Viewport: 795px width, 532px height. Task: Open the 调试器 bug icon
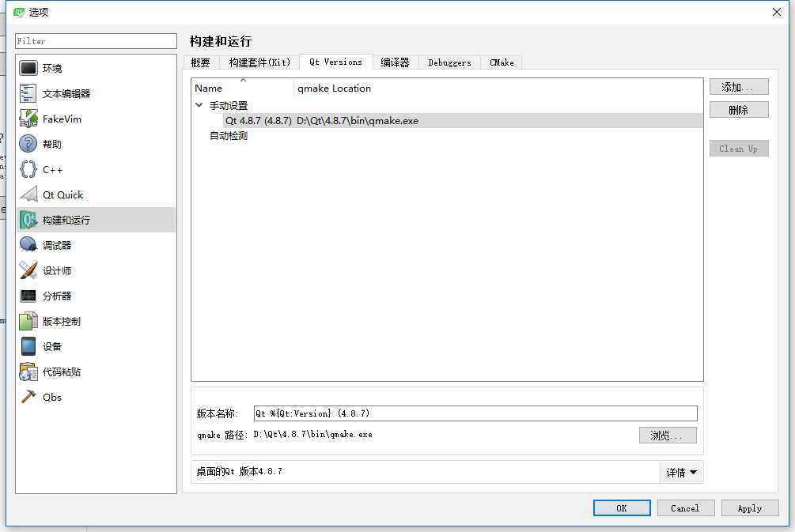28,245
